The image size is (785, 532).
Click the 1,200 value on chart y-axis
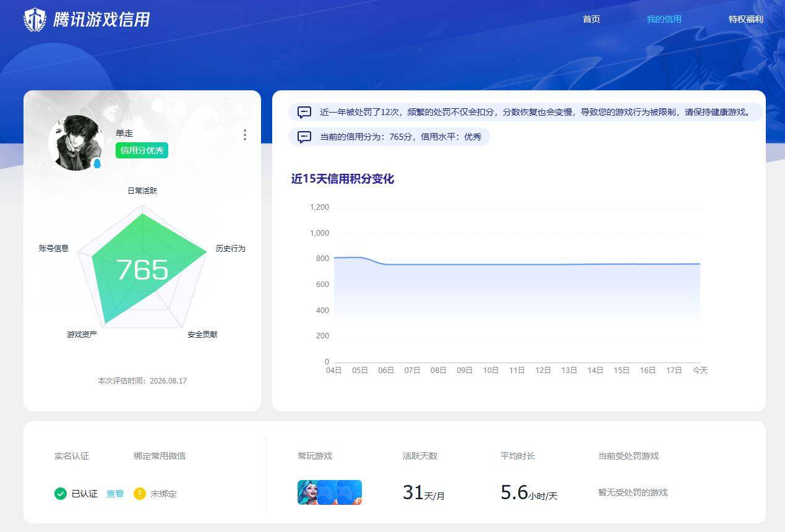320,207
